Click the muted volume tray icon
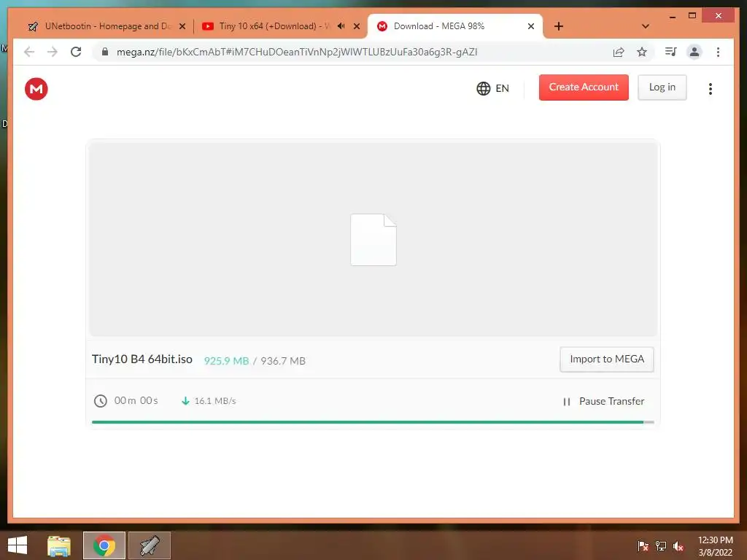Image resolution: width=747 pixels, height=560 pixels. pyautogui.click(x=678, y=546)
